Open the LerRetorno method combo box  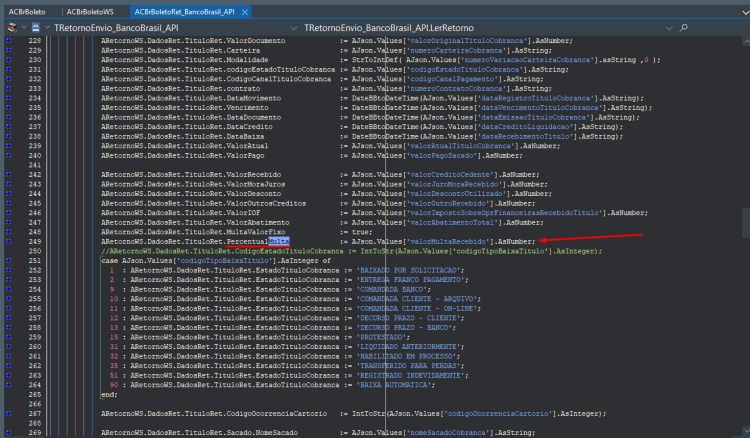488,28
